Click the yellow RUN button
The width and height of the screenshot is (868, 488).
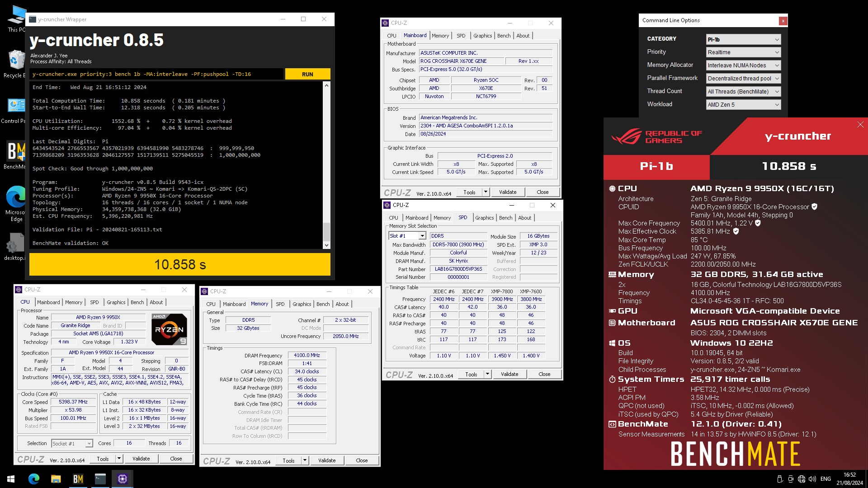[307, 74]
